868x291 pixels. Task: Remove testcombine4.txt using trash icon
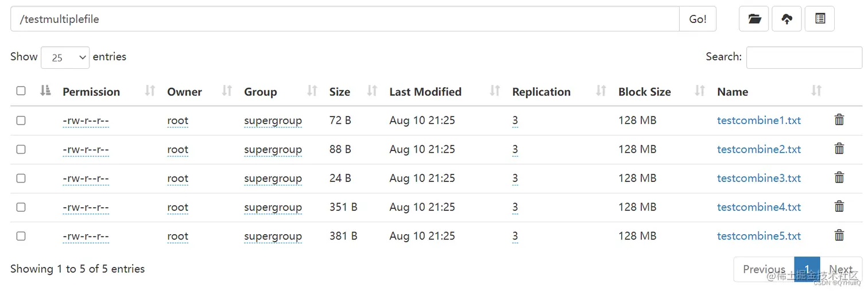[839, 207]
